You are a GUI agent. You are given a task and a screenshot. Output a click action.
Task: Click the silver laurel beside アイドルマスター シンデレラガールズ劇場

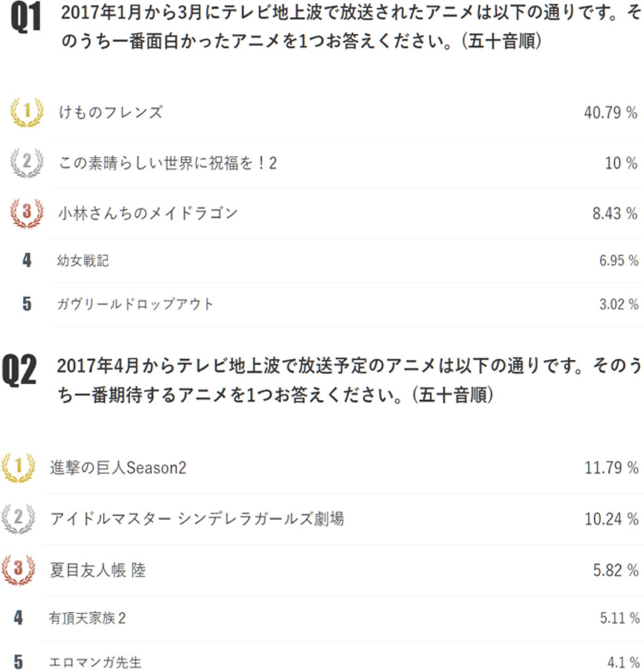tap(18, 519)
